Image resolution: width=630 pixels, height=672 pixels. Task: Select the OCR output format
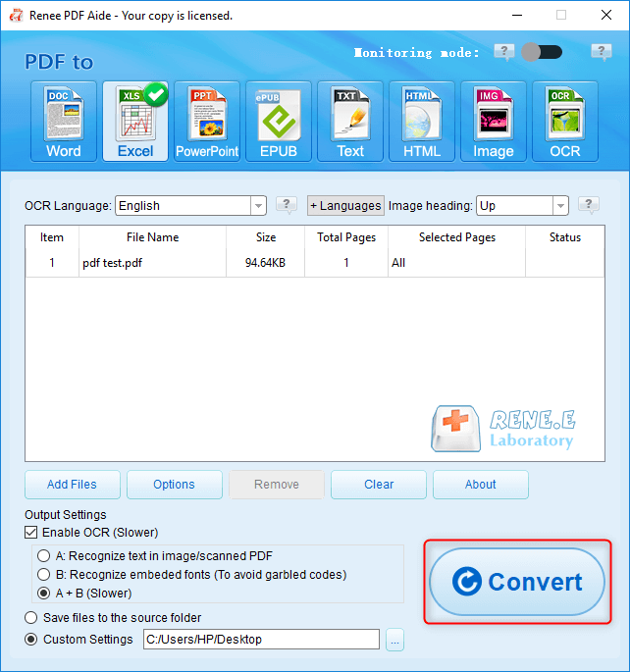(x=565, y=122)
